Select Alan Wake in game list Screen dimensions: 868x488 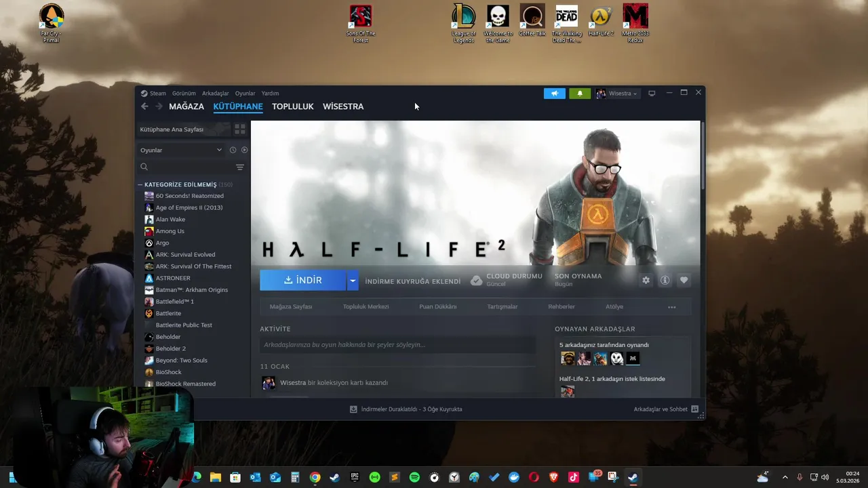[170, 220]
